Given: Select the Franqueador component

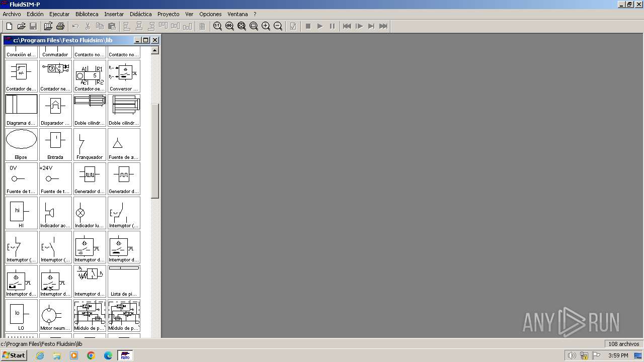Looking at the screenshot, I should pos(90,144).
